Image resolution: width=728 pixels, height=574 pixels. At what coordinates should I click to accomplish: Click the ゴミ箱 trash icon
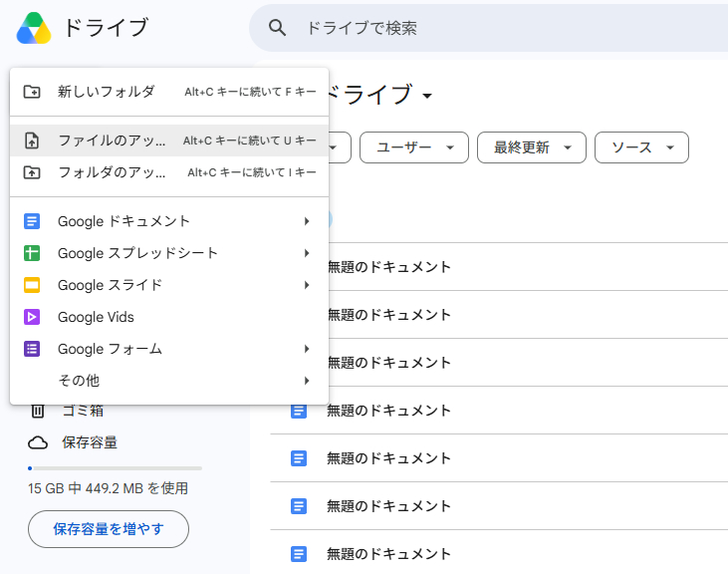(38, 411)
